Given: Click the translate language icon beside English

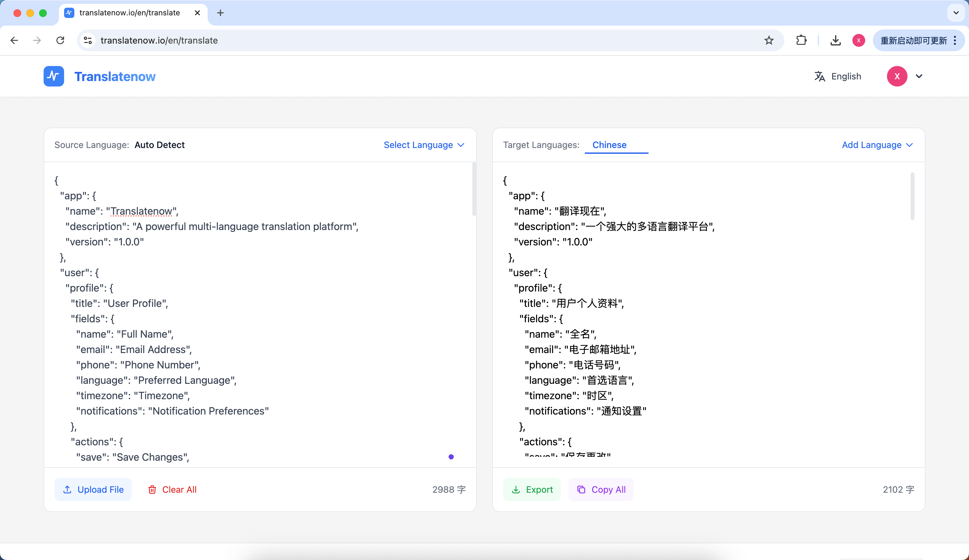Looking at the screenshot, I should [x=819, y=76].
